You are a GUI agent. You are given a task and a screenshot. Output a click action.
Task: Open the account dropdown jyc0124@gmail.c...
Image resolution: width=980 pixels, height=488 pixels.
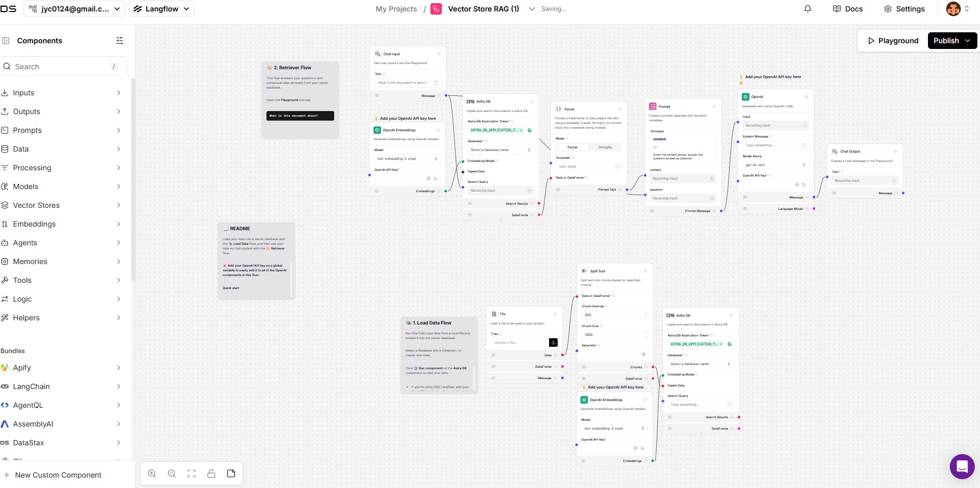(x=74, y=9)
